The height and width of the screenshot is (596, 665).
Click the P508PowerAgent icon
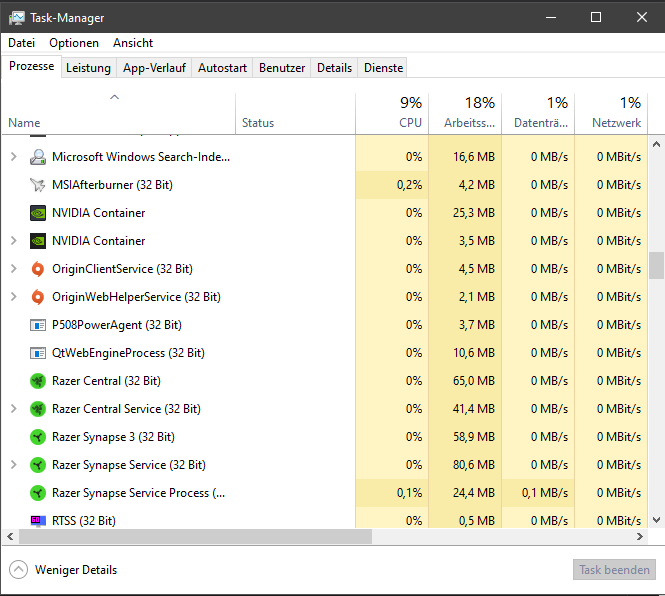[x=38, y=325]
